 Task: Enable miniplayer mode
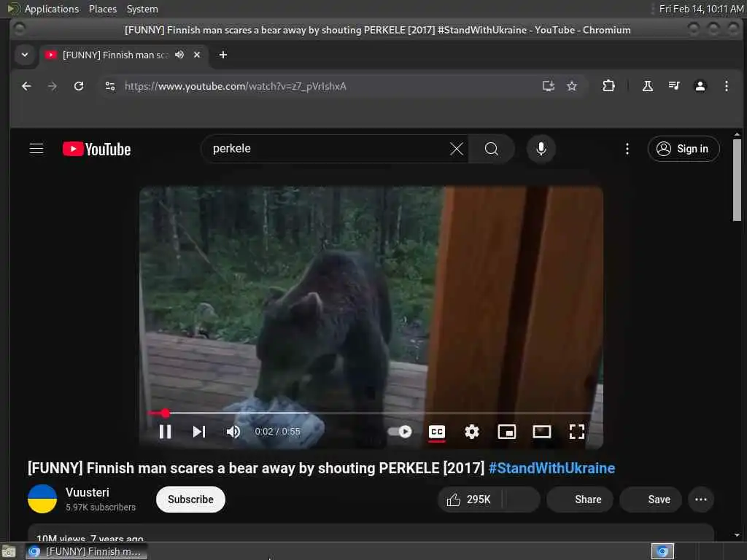(x=506, y=432)
